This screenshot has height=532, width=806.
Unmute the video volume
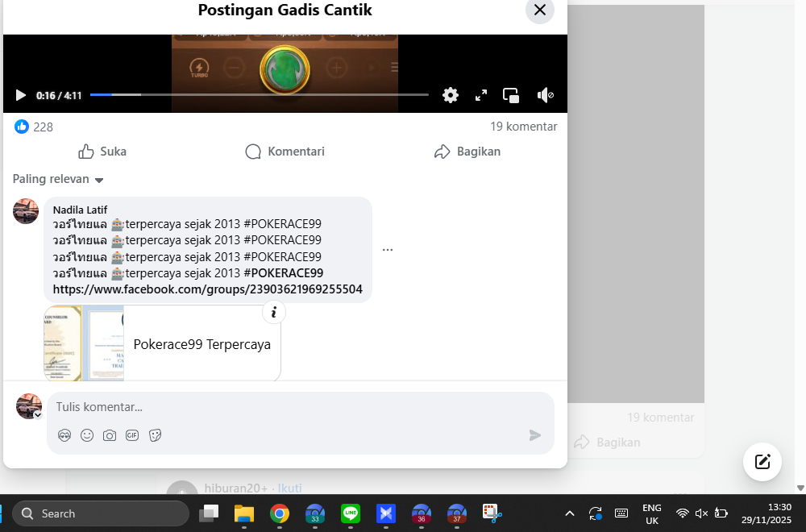(545, 95)
